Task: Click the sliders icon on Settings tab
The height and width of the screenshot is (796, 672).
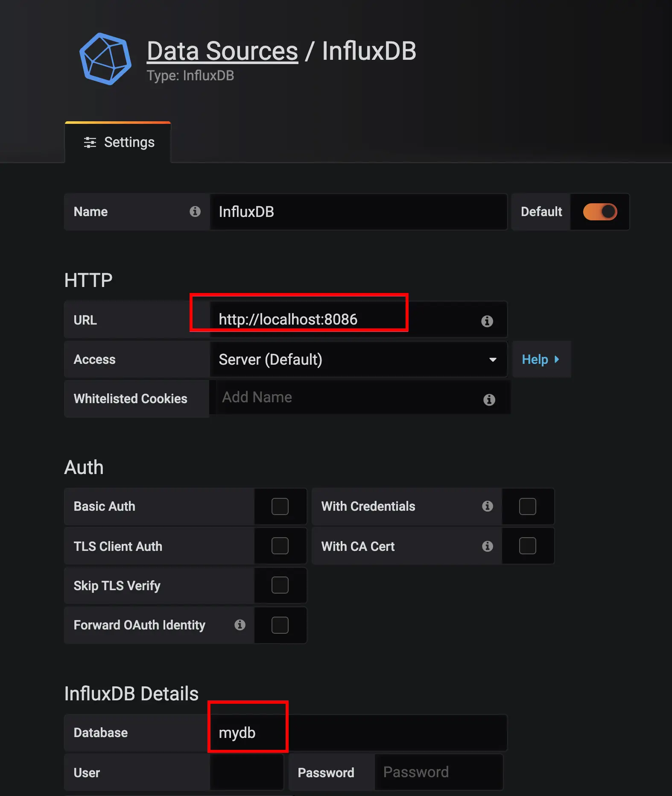Action: point(90,142)
